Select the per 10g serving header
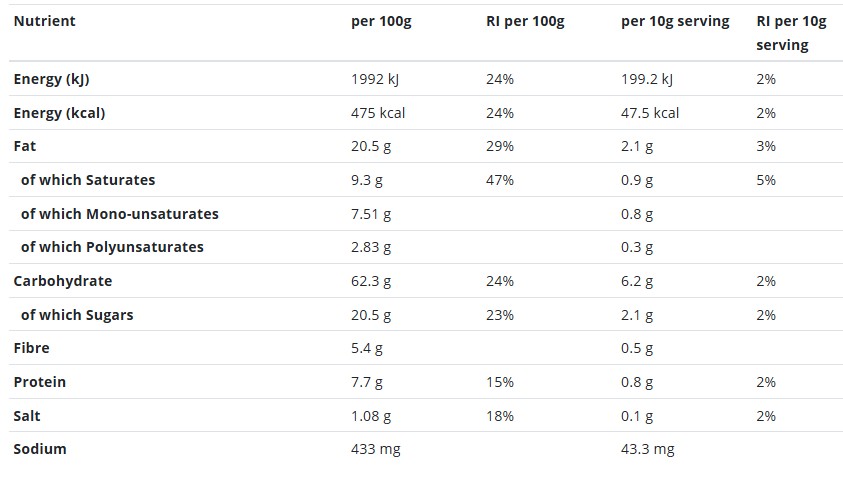The width and height of the screenshot is (843, 482). click(x=675, y=21)
